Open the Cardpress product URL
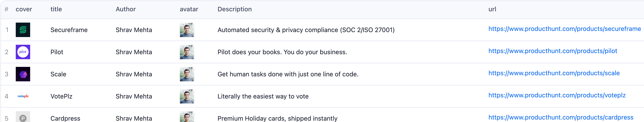This screenshot has height=122, width=644. click(561, 117)
